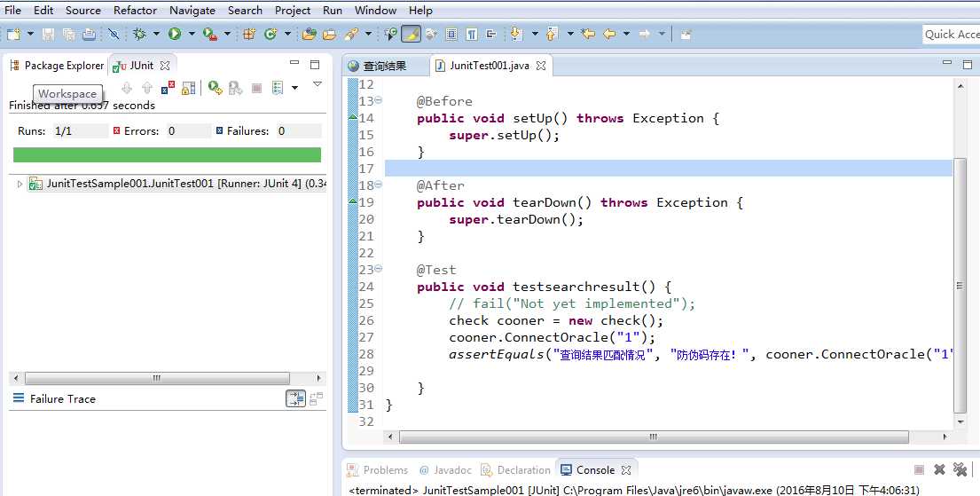Click the Next Annotation icon
Viewport: 980px width, 496px height.
(516, 35)
